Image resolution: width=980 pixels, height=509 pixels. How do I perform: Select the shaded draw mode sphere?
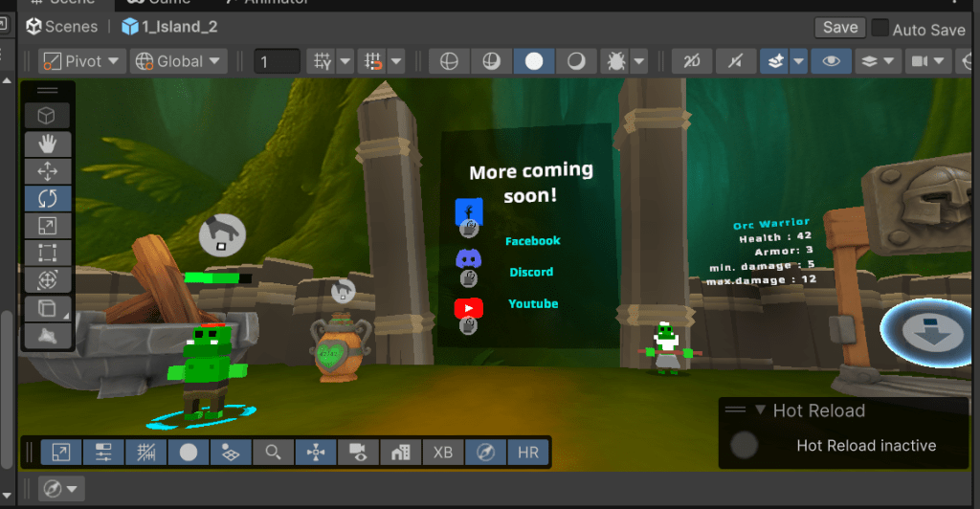tap(534, 61)
